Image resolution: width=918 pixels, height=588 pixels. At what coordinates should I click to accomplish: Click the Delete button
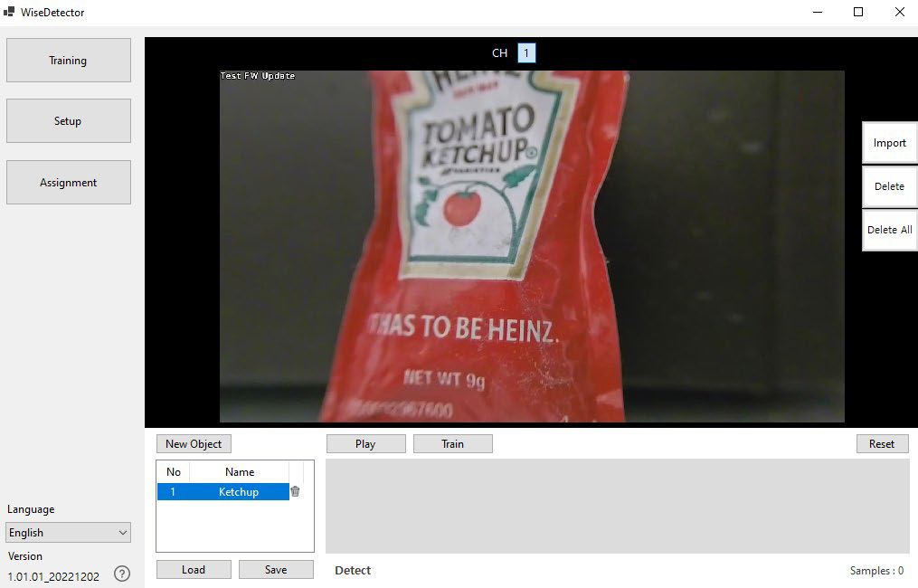click(x=889, y=186)
